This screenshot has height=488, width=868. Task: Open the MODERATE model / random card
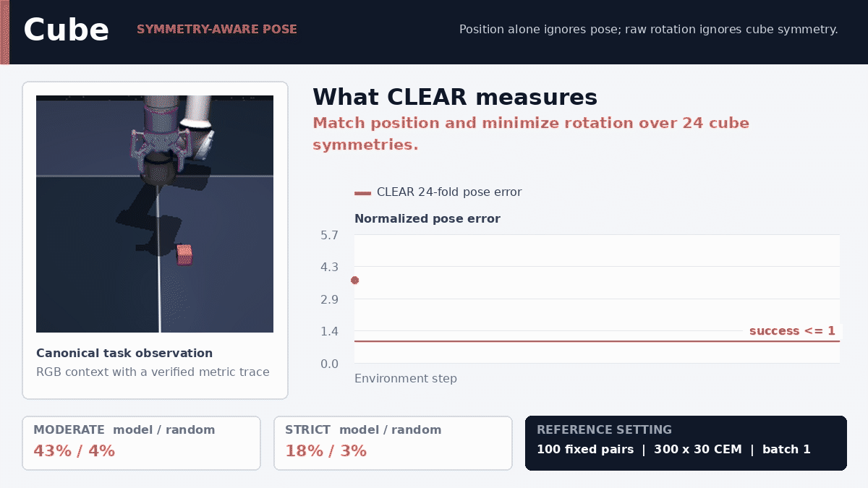[x=141, y=443]
